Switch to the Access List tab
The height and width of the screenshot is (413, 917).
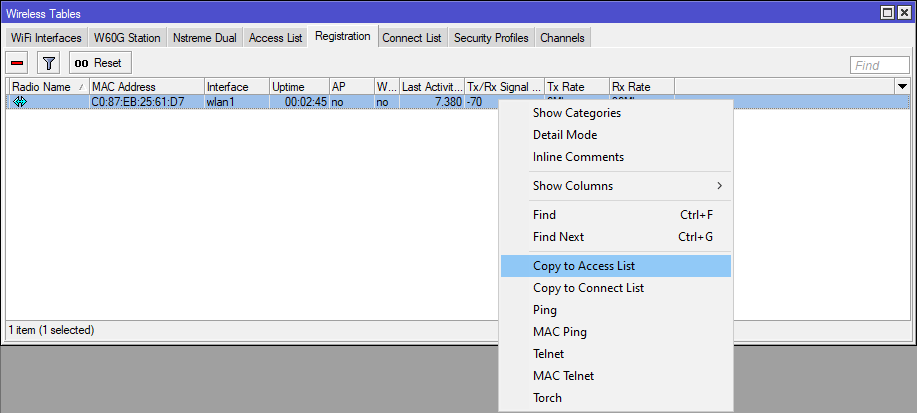(x=275, y=38)
